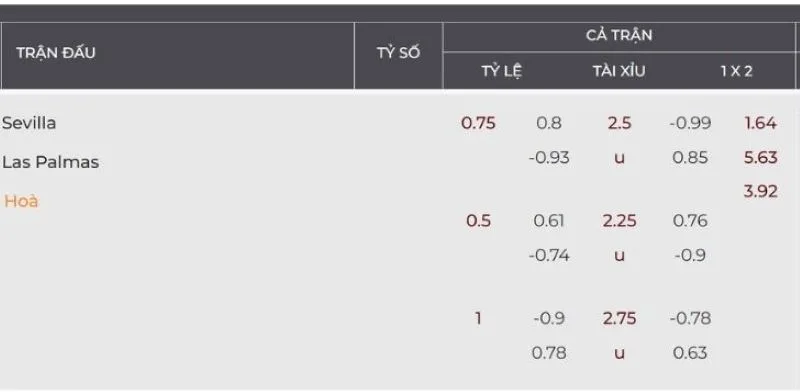Select 0.5 handicap odds -0.74
Screen dimensions: 800x392
(548, 255)
